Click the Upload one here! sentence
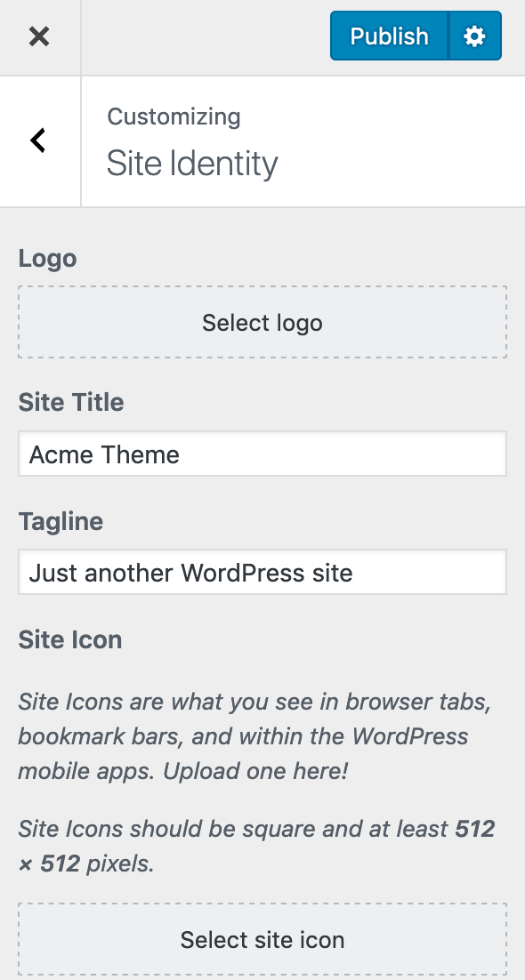The height and width of the screenshot is (980, 525). click(255, 771)
